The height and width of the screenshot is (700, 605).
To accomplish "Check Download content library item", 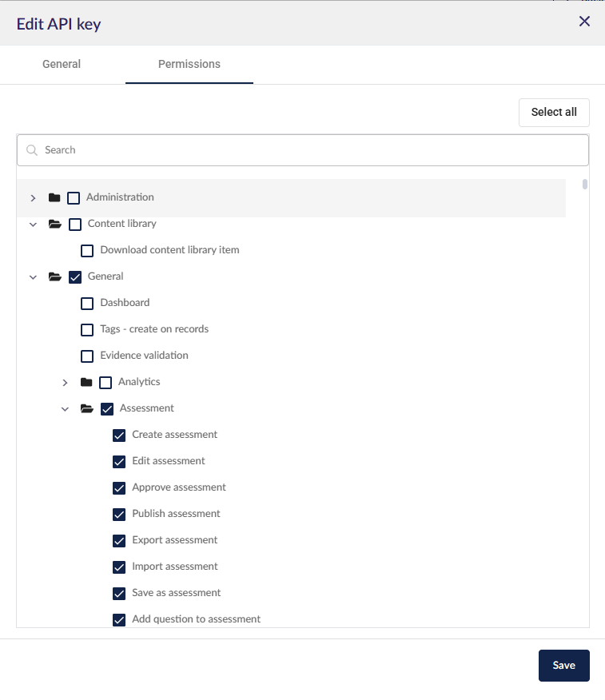I will [87, 251].
